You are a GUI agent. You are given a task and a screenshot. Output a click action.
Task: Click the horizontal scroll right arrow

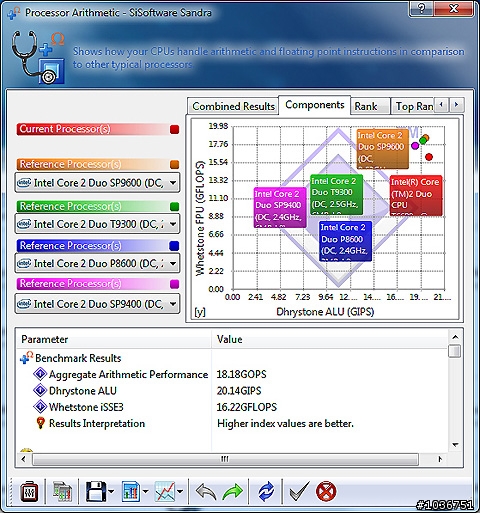440,459
